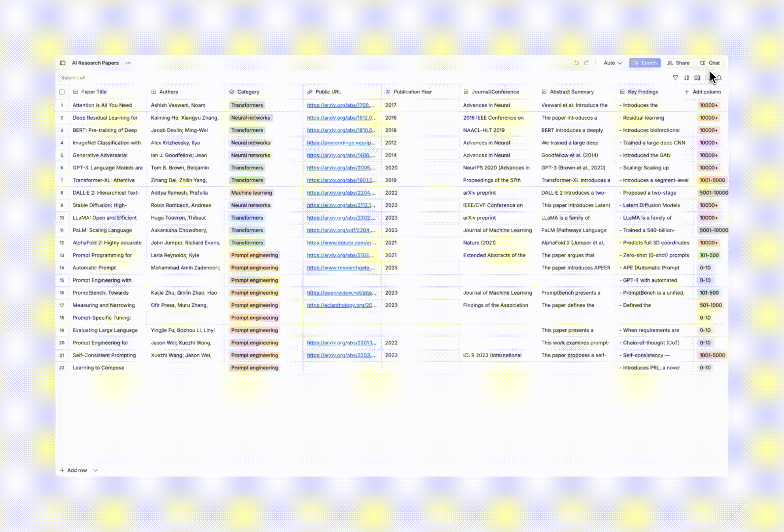
Task: Click the text icon in Paper Title header
Action: (75, 92)
